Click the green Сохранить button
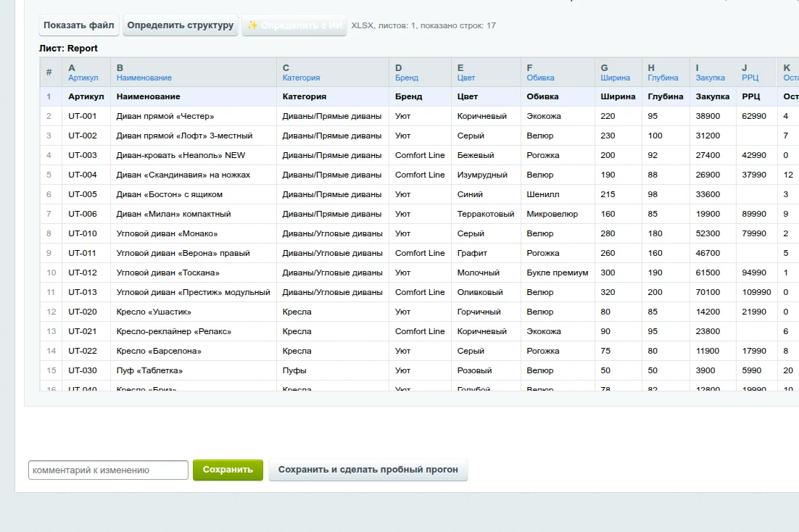The height and width of the screenshot is (532, 799). pyautogui.click(x=228, y=470)
